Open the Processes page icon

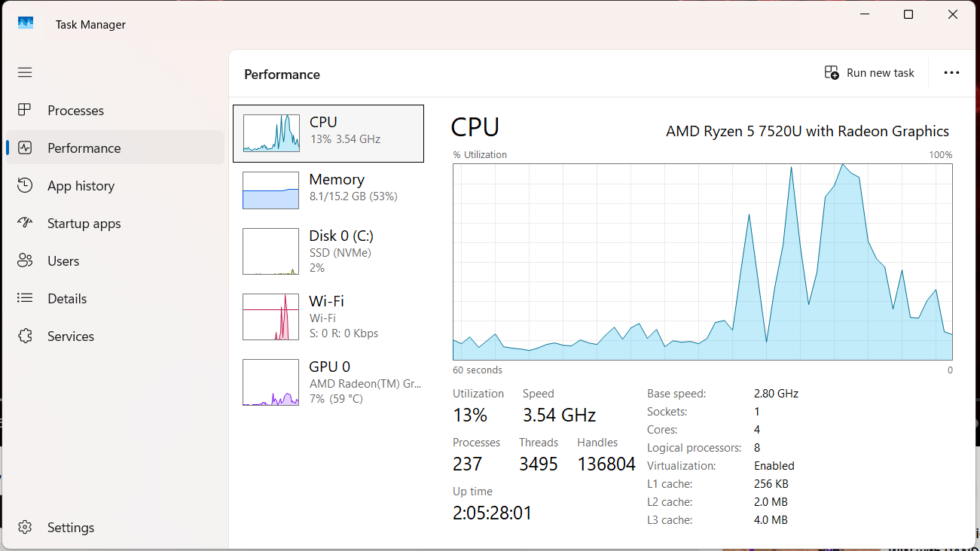coord(25,110)
